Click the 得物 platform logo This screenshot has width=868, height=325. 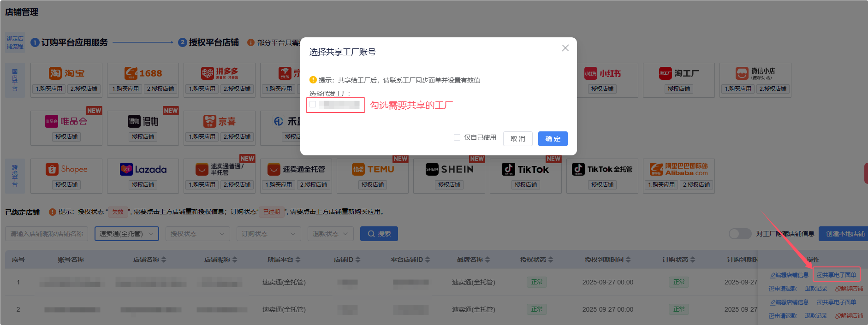[143, 121]
